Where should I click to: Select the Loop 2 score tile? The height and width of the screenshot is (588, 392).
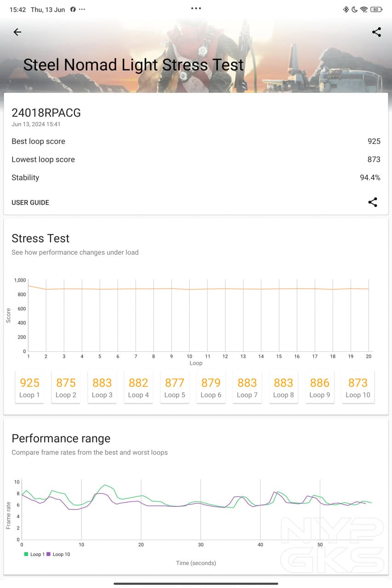click(66, 387)
